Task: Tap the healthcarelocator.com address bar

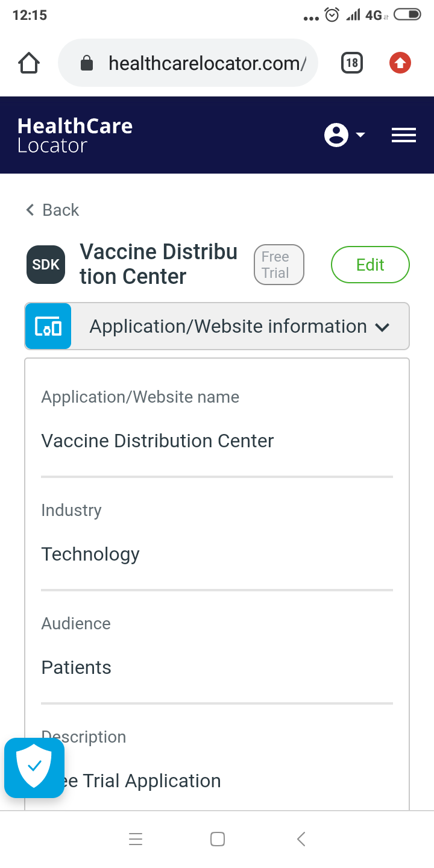Action: tap(205, 63)
